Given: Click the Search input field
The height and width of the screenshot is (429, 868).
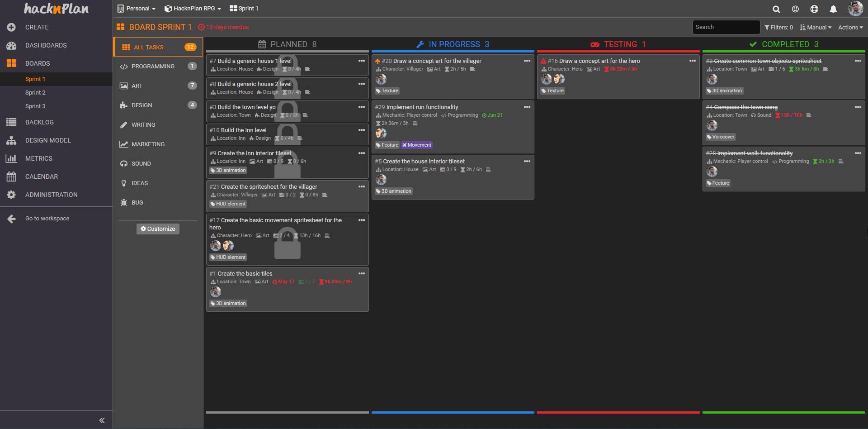Looking at the screenshot, I should pyautogui.click(x=726, y=27).
